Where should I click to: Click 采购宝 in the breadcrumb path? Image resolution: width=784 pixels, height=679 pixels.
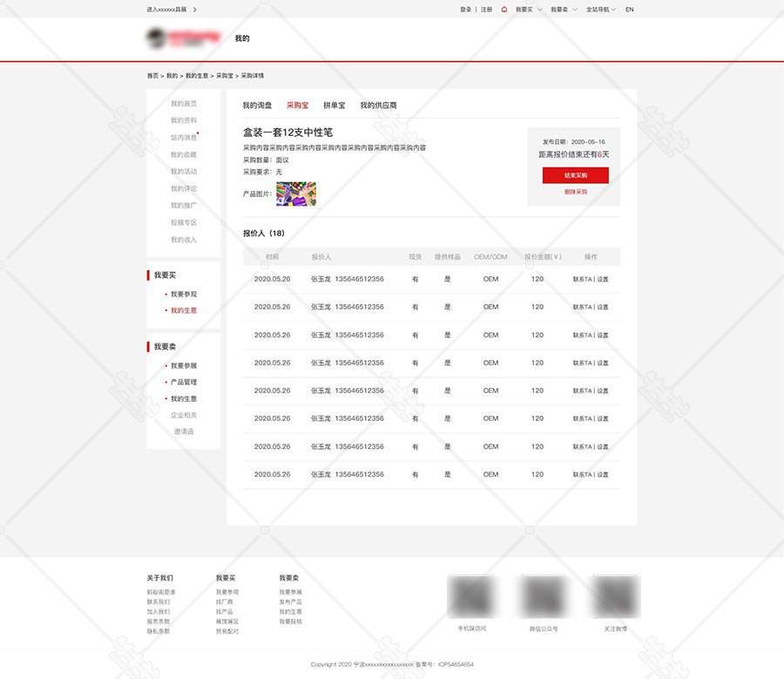click(225, 76)
